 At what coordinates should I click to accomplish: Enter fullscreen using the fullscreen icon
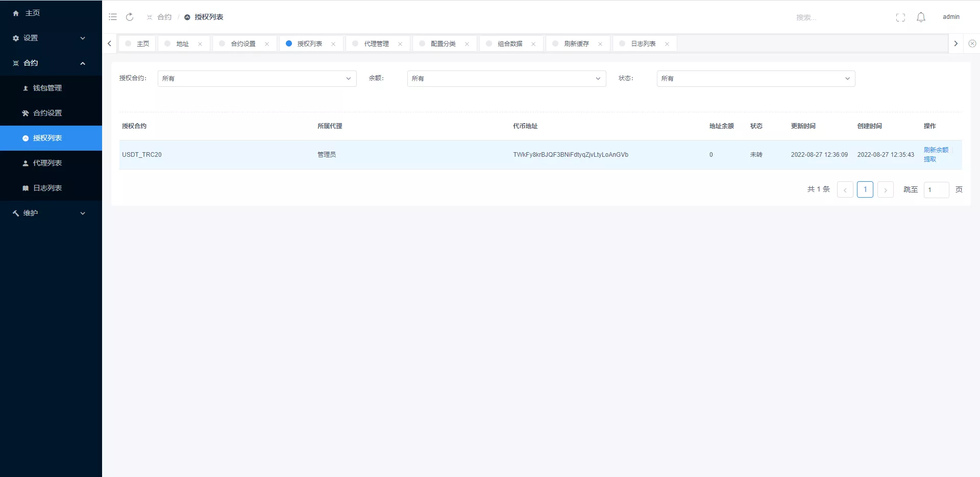tap(900, 17)
